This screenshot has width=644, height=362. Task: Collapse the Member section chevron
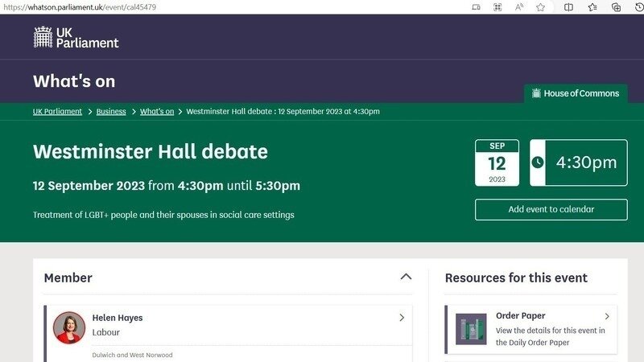tap(406, 277)
